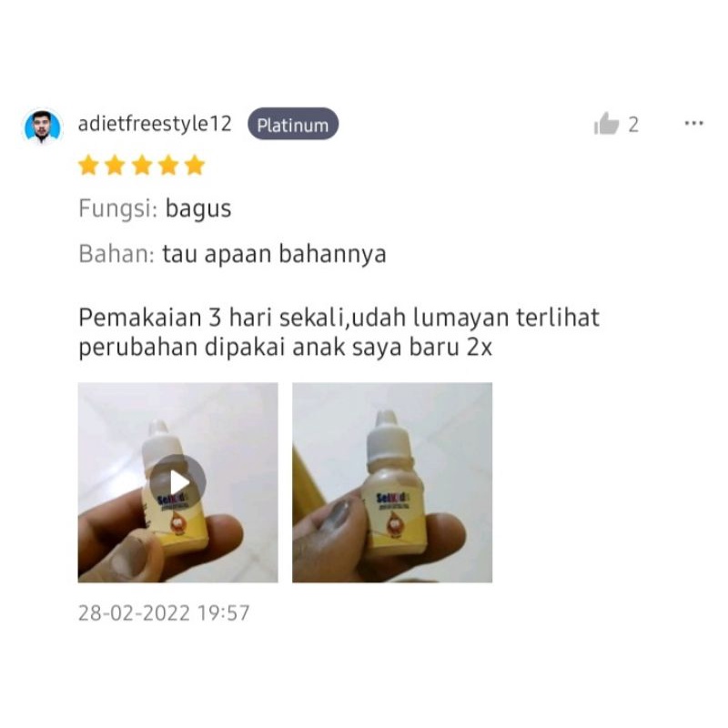Image resolution: width=728 pixels, height=728 pixels.
Task: Play the review video
Action: 177,482
